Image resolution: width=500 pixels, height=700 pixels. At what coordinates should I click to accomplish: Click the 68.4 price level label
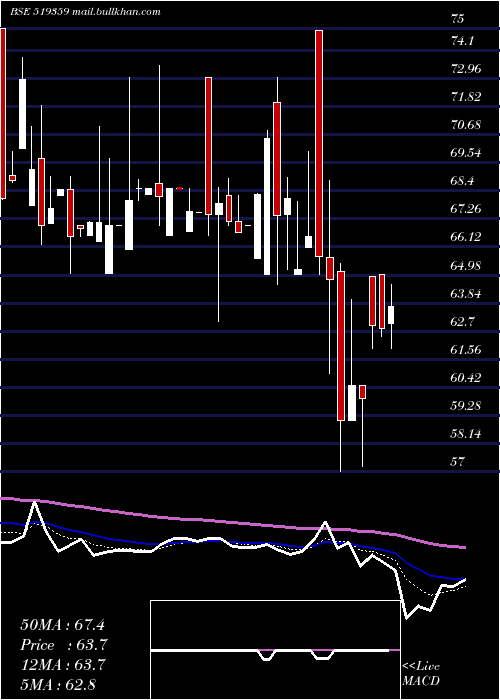pos(462,181)
